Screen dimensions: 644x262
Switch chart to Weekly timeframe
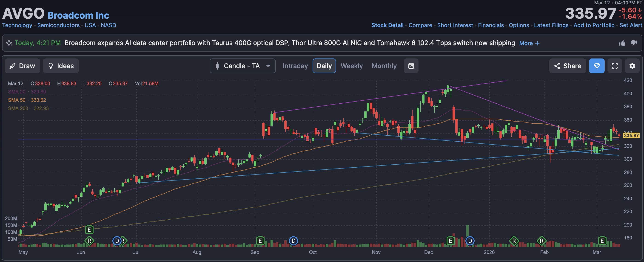pos(351,66)
